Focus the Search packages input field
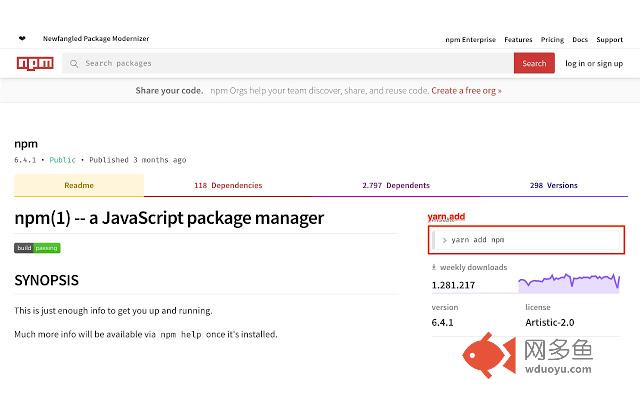The image size is (640, 400). pos(288,63)
